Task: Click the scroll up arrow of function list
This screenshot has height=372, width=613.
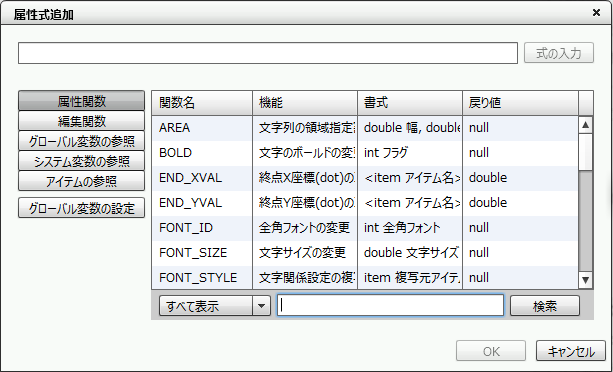Action: tap(585, 125)
